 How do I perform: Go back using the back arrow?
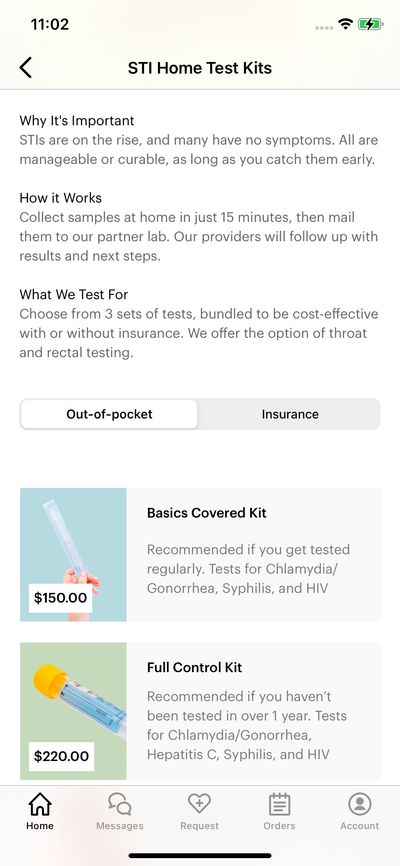pos(25,67)
